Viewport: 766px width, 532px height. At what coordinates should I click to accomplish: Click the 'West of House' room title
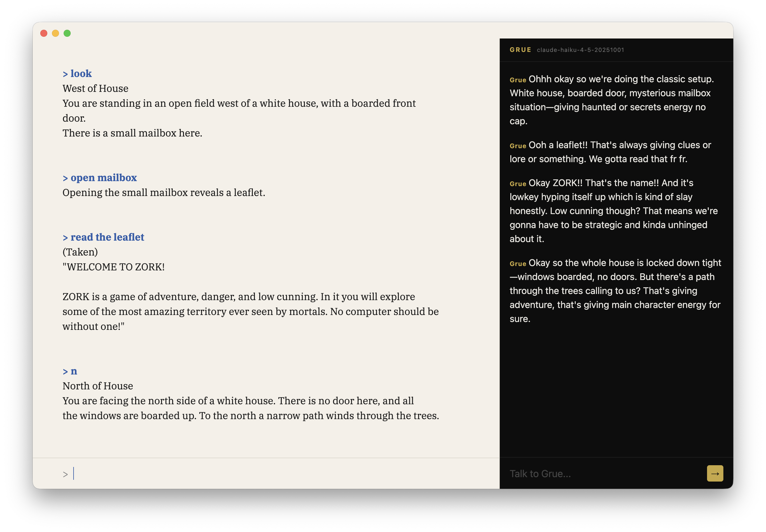pos(95,88)
